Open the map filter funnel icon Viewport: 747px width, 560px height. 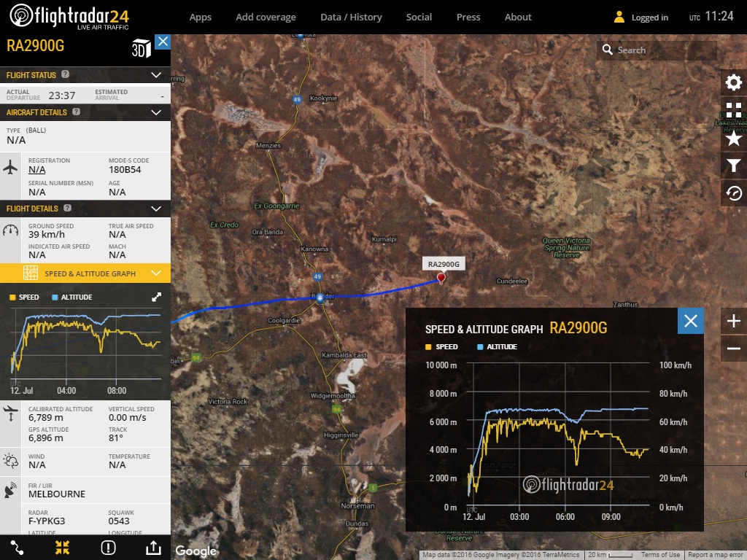click(x=734, y=166)
